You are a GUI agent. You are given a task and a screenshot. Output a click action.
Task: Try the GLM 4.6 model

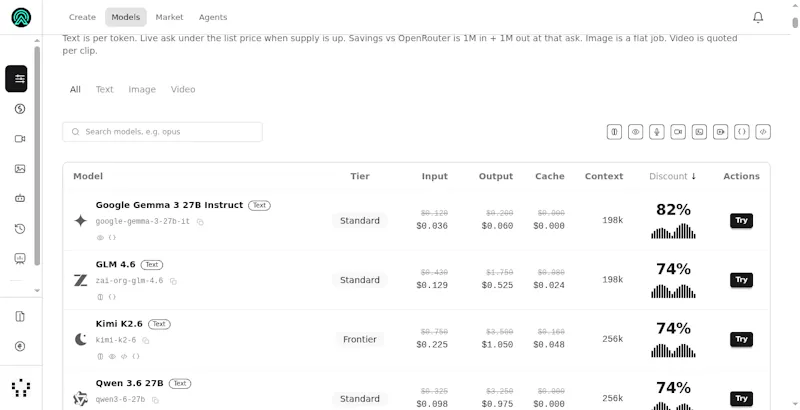[x=741, y=280]
